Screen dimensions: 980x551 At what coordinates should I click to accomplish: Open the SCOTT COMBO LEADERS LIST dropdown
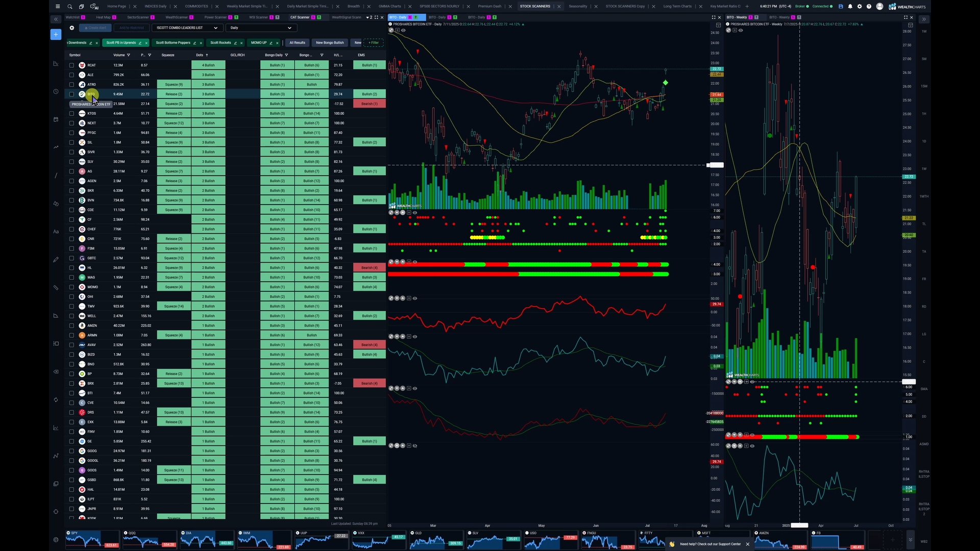(187, 28)
